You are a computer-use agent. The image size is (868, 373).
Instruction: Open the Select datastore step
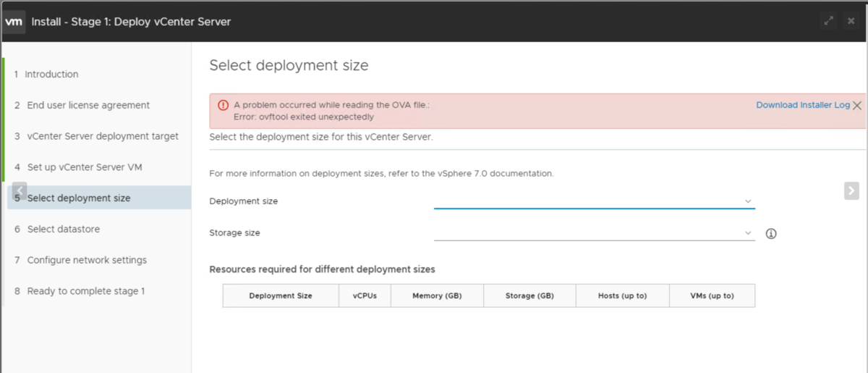(57, 229)
